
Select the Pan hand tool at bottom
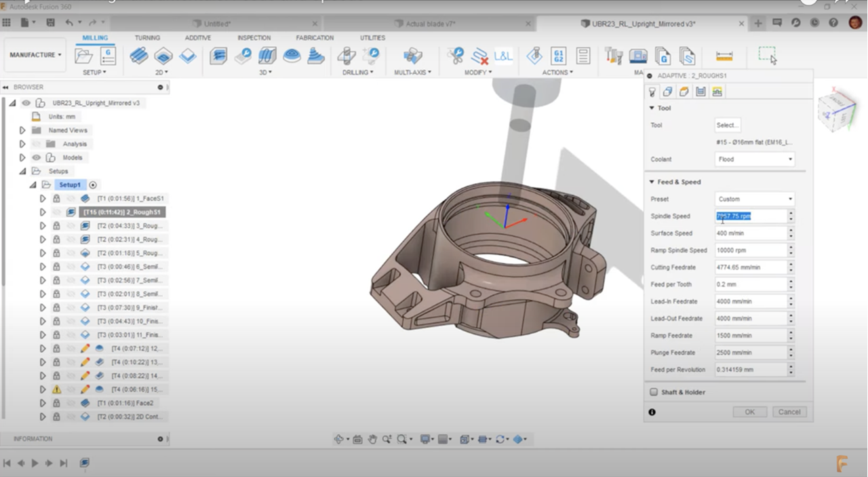pos(373,439)
